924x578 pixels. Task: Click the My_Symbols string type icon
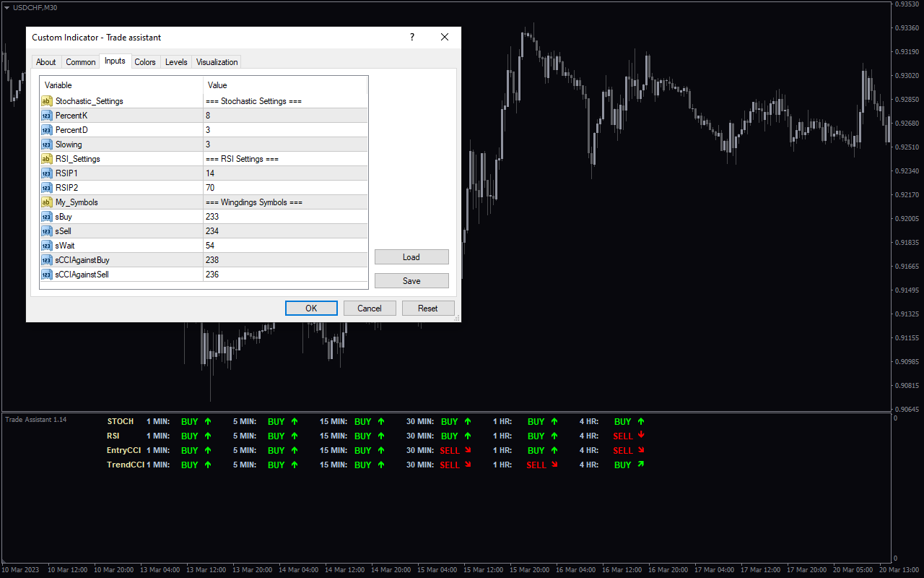(x=47, y=202)
